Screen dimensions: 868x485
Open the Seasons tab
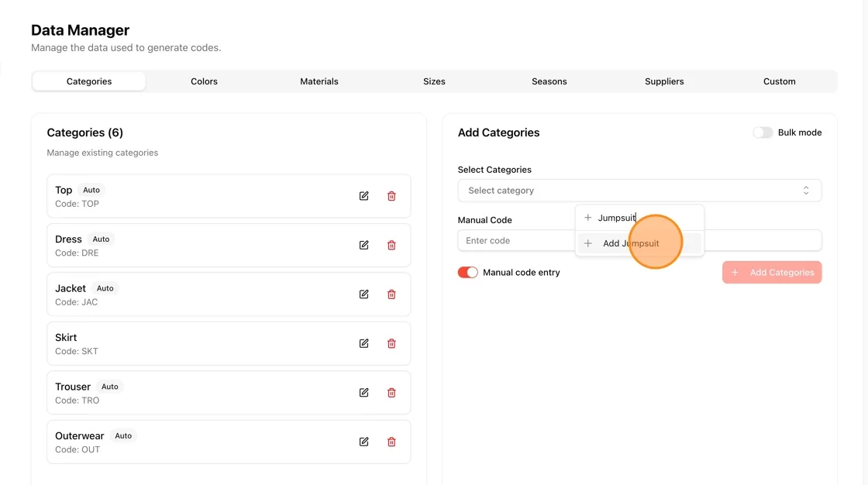(549, 81)
